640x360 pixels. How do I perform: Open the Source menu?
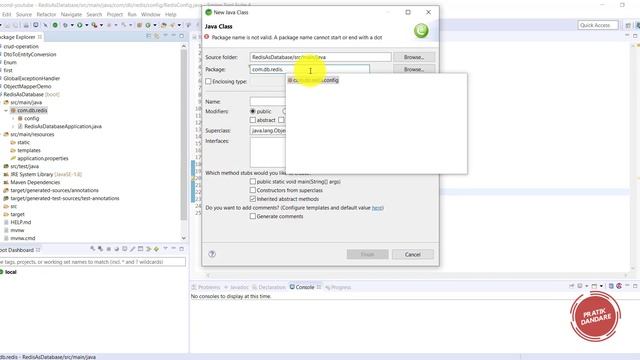24,14
